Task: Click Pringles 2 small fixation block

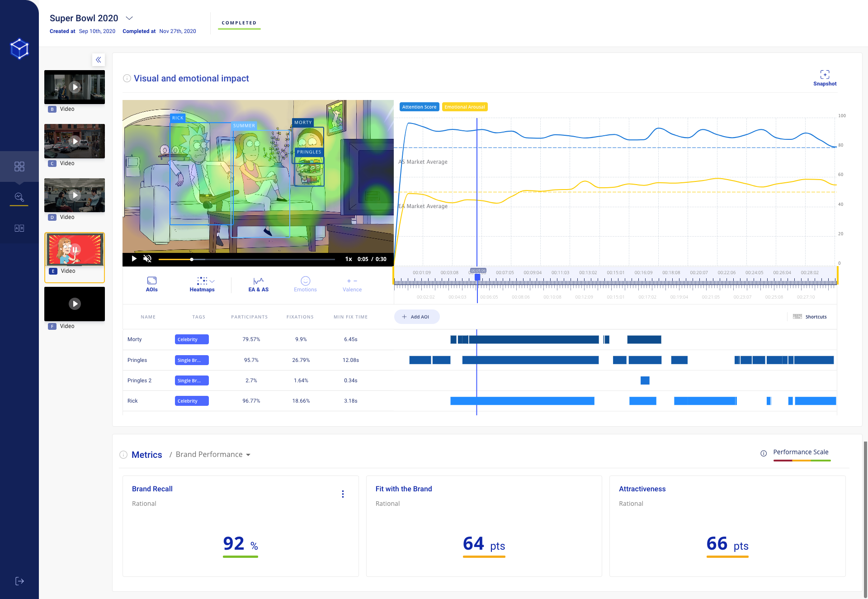Action: pos(645,380)
